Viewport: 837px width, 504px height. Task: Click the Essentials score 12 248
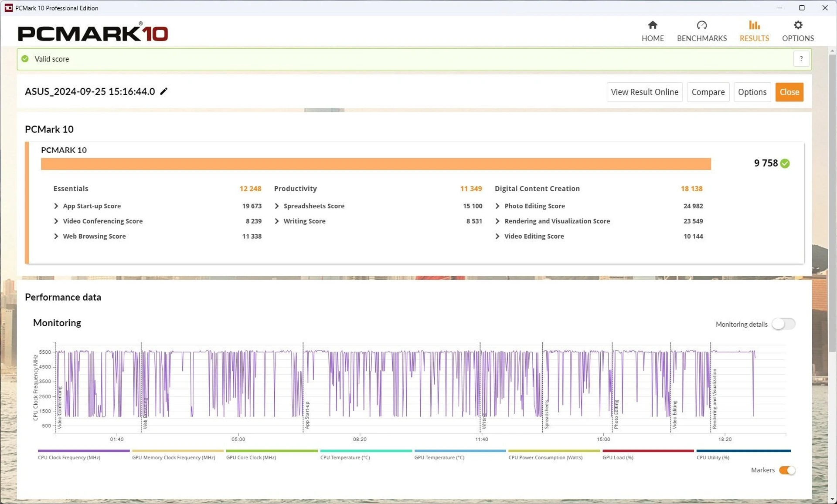pyautogui.click(x=250, y=189)
